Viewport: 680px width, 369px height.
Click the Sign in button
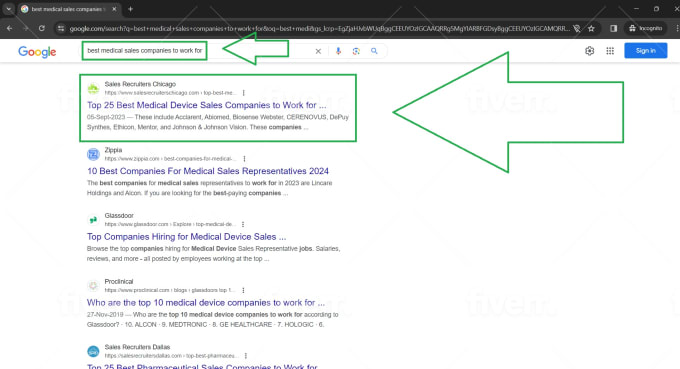(646, 51)
